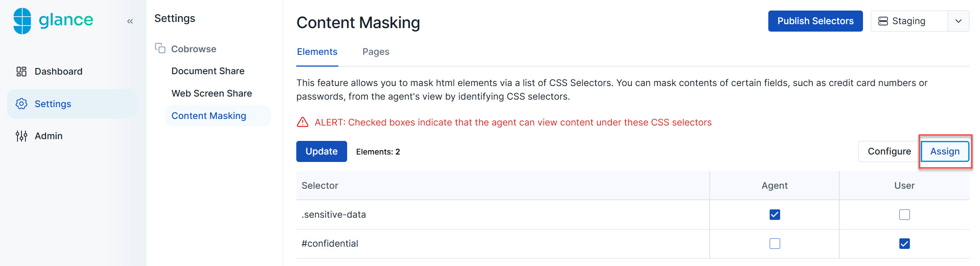
Task: Uncheck User box for #confidential
Action: click(x=904, y=244)
